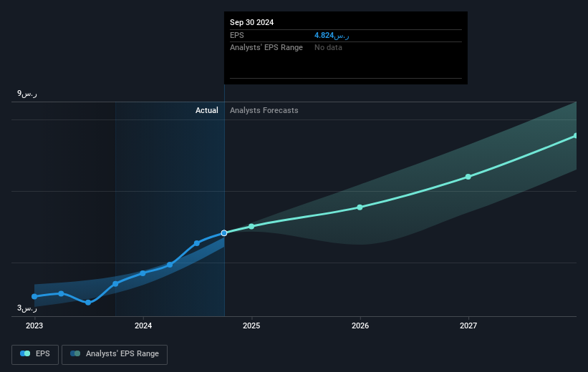Image resolution: width=588 pixels, height=372 pixels.
Task: Click the 2024 x-axis label
Action: (143, 325)
